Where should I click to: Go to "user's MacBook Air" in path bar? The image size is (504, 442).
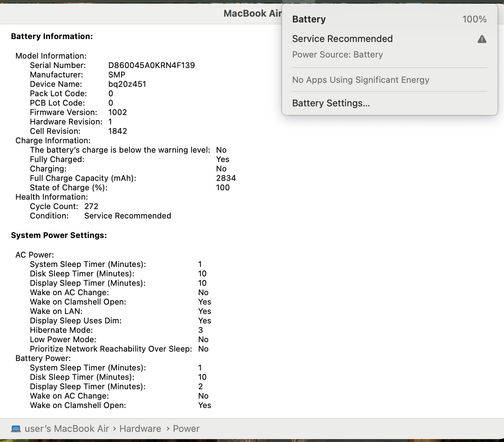coord(67,429)
